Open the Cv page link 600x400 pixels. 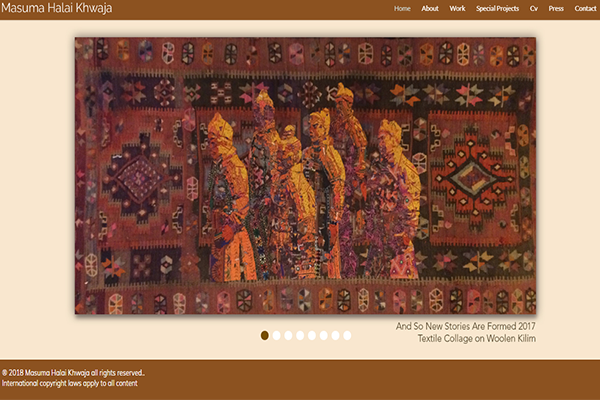coord(534,8)
